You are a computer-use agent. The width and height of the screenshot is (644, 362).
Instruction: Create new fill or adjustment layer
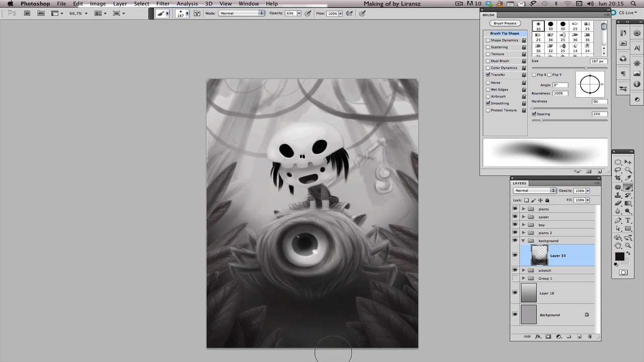point(558,336)
